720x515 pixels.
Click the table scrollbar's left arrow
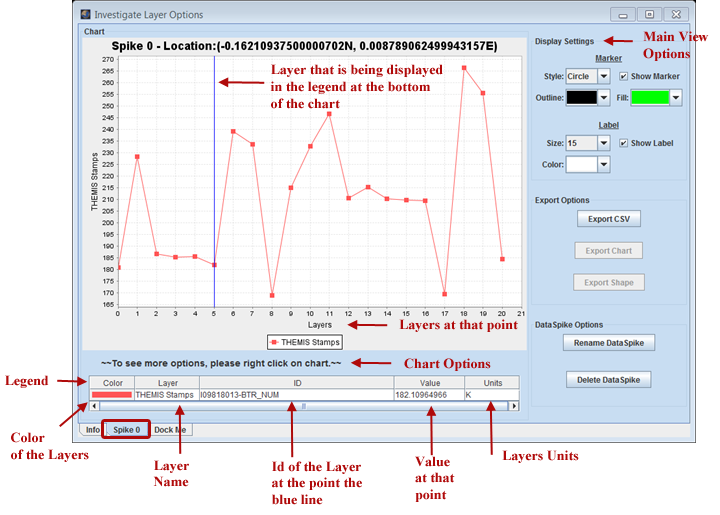click(95, 406)
